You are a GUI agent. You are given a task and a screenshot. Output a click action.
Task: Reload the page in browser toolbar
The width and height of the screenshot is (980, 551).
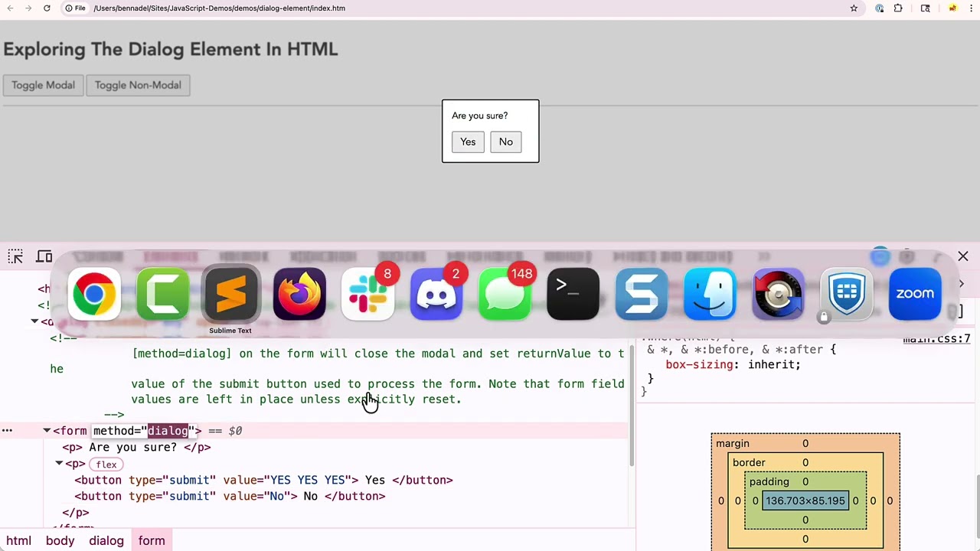point(47,8)
